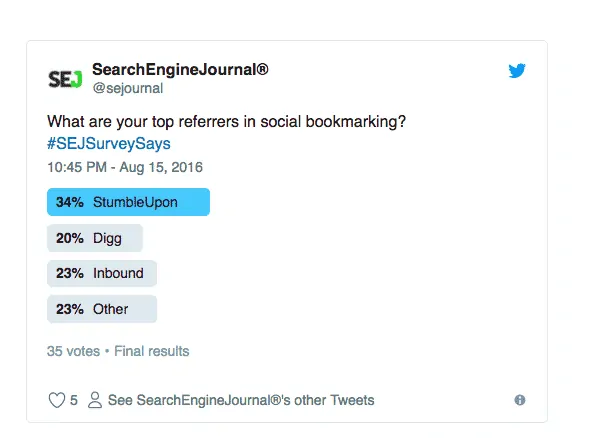The height and width of the screenshot is (438, 608).
Task: Click the 34% label on StumbleUpon
Action: [x=69, y=202]
